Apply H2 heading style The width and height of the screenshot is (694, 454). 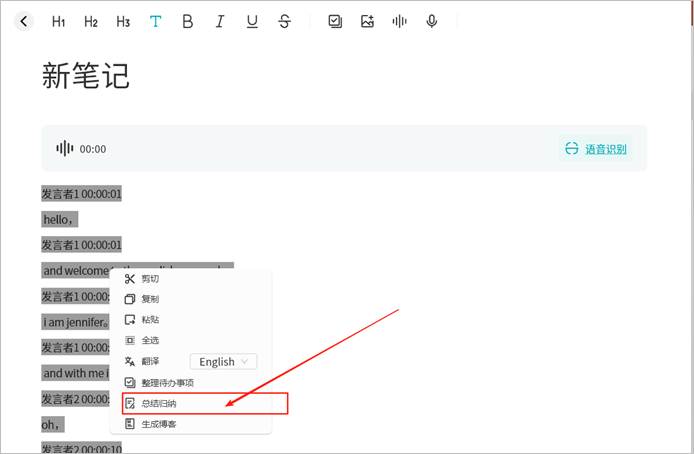click(x=91, y=21)
